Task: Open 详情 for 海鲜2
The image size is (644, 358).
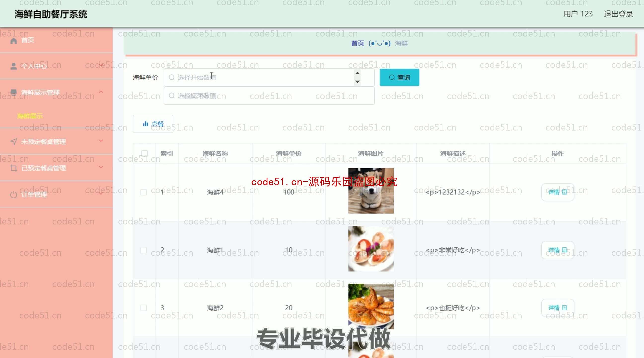Action: coord(558,308)
